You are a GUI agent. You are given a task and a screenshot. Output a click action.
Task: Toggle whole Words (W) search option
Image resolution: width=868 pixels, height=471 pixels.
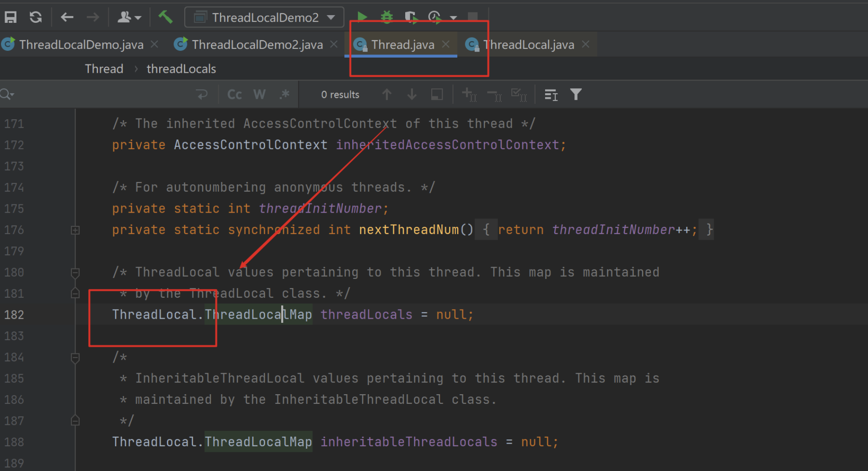click(259, 95)
